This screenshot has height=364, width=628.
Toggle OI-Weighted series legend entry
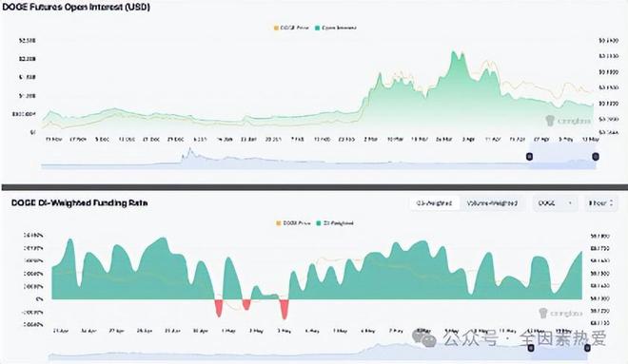335,223
